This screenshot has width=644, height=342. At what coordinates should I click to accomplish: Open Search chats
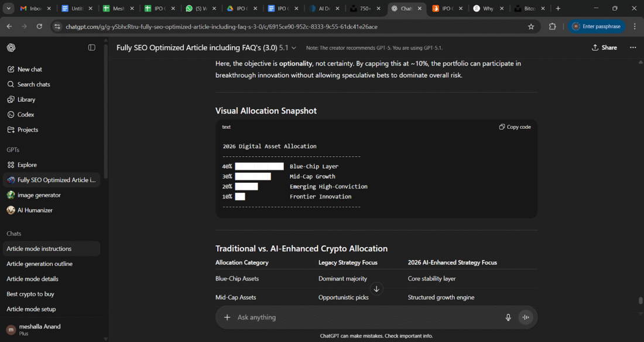click(33, 84)
